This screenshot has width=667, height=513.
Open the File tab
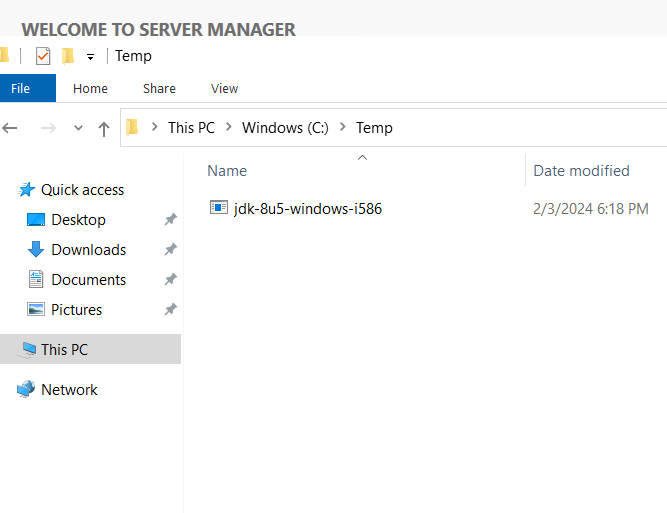pos(28,88)
